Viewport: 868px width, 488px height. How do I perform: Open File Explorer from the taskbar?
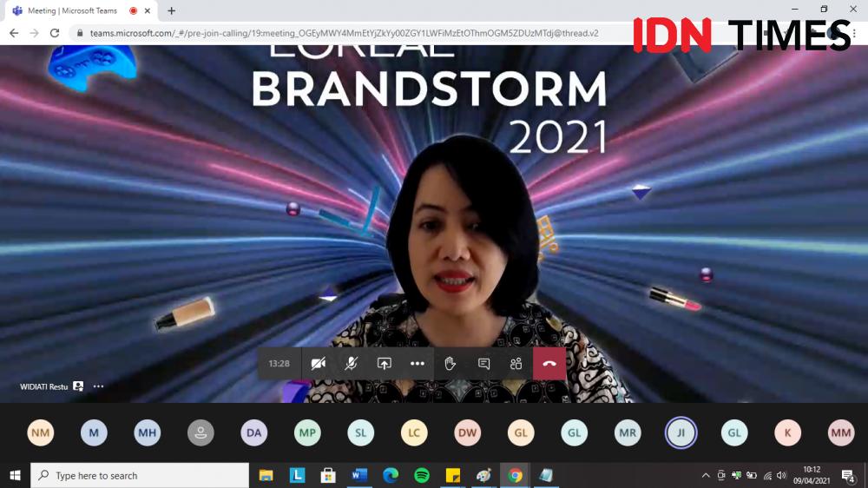266,475
